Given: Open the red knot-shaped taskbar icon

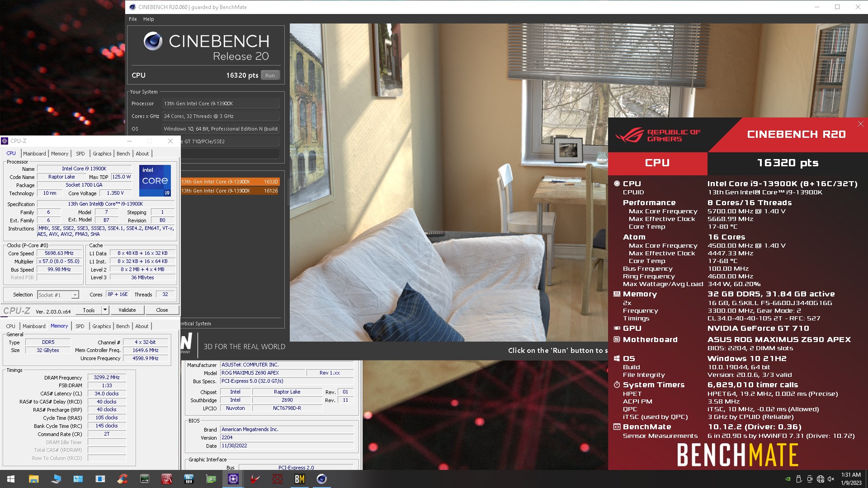Looking at the screenshot, I should pyautogui.click(x=278, y=479).
